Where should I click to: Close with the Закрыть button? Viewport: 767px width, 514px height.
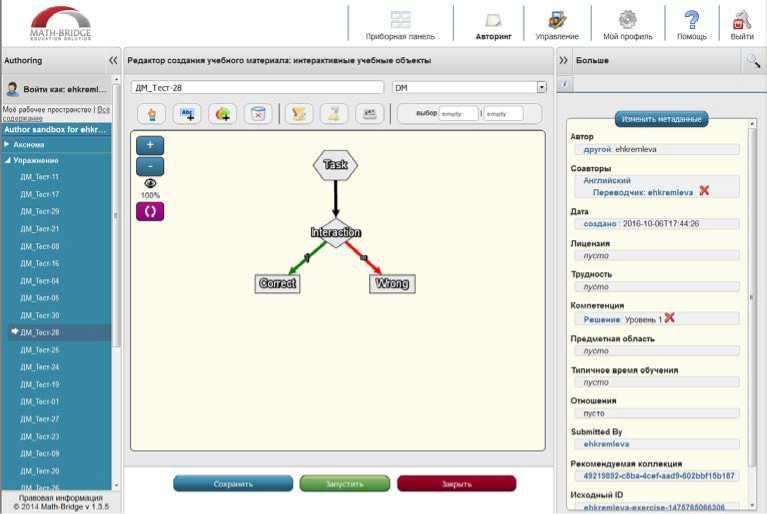coord(457,484)
